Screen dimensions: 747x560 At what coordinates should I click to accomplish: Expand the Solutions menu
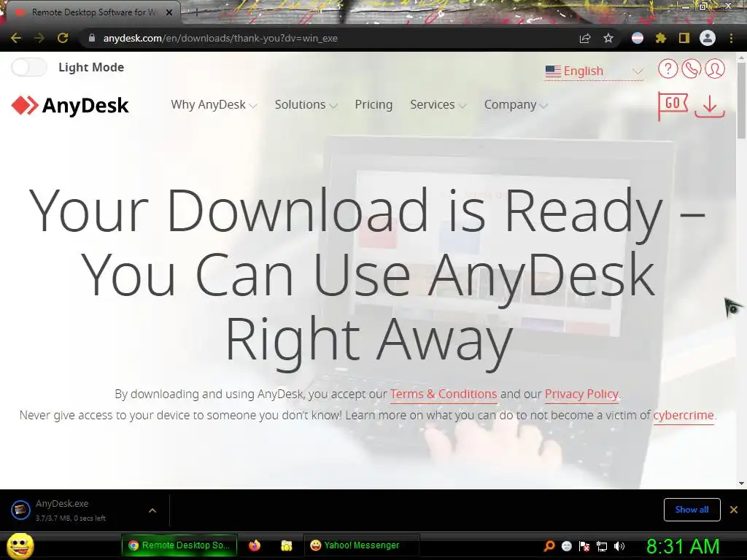pyautogui.click(x=306, y=104)
